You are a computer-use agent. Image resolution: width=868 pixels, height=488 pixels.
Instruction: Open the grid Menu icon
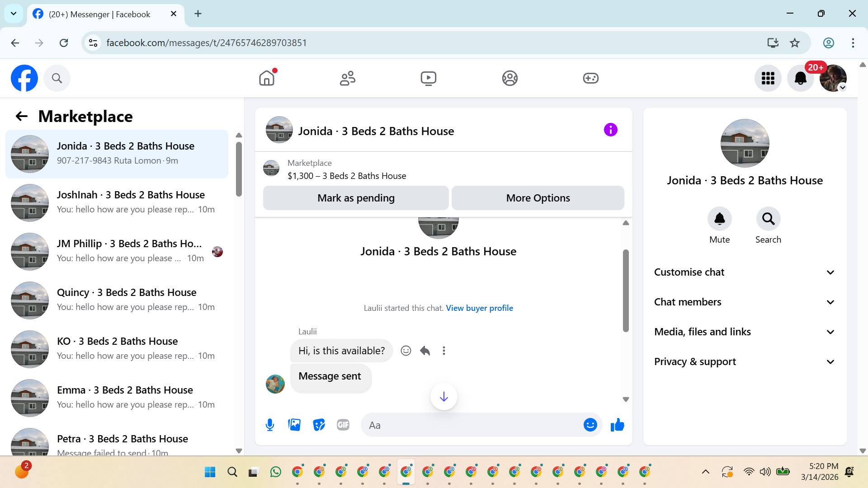[x=768, y=78]
